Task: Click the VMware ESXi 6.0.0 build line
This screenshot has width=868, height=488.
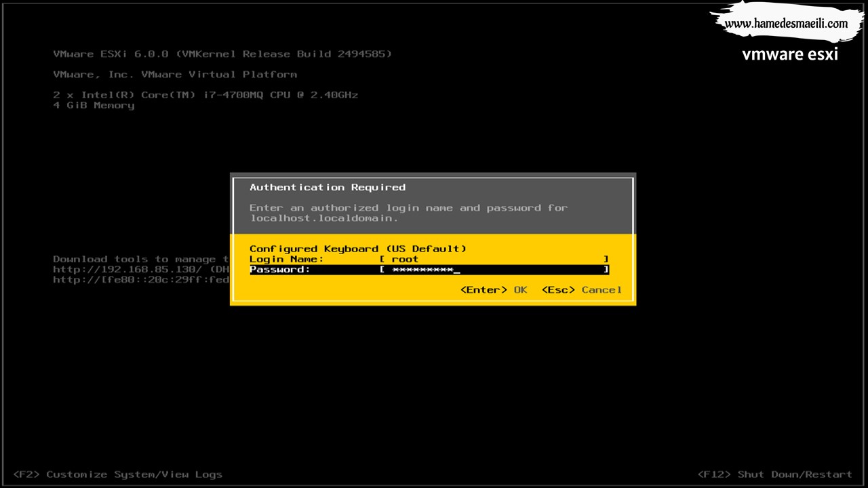Action: pos(222,54)
